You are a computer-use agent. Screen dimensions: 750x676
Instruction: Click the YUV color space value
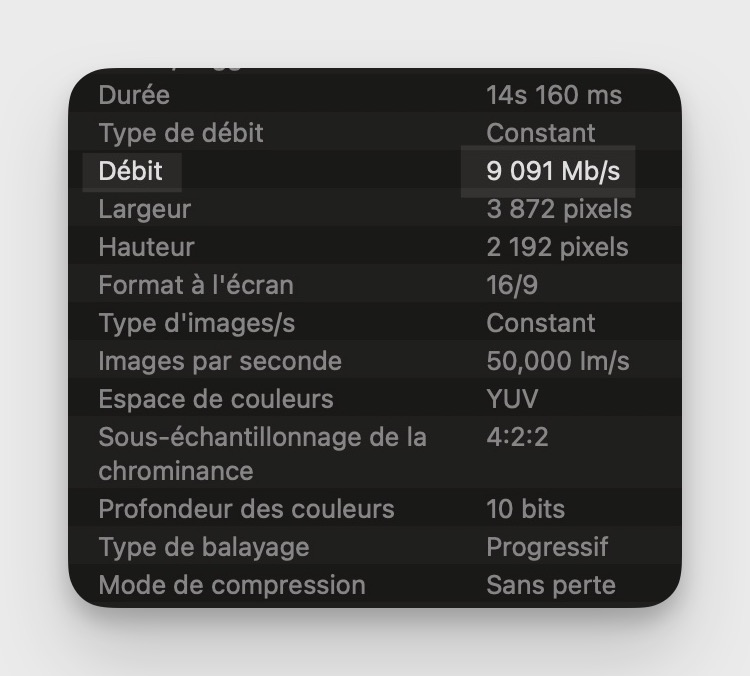pos(512,399)
